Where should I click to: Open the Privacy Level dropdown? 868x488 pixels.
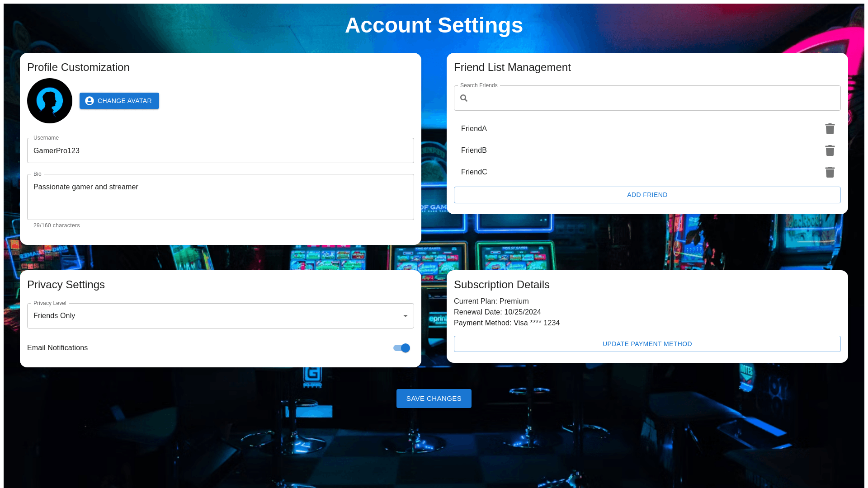coord(217,316)
